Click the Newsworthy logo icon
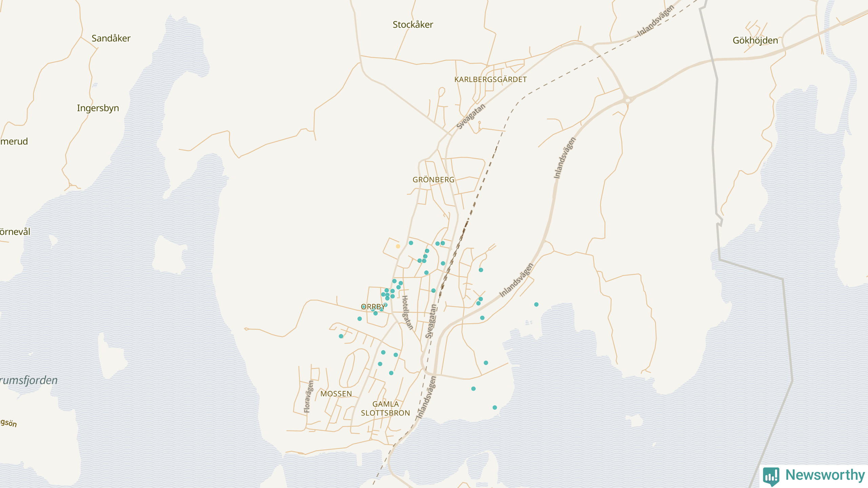The width and height of the screenshot is (868, 488). (771, 476)
